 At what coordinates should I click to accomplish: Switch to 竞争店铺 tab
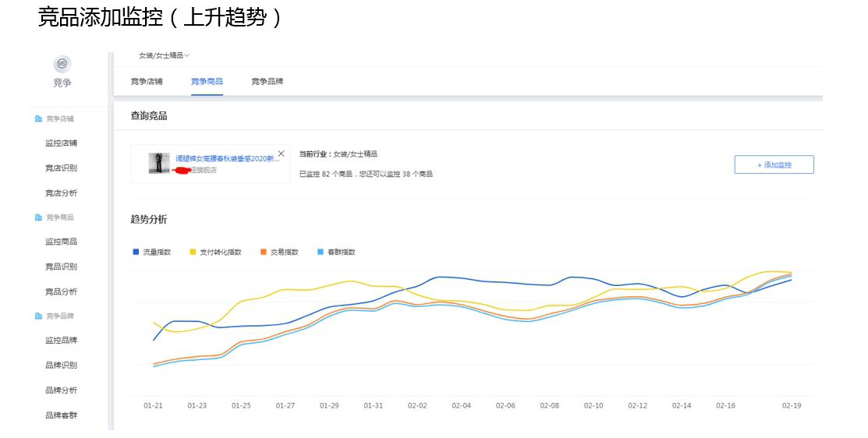tap(147, 81)
